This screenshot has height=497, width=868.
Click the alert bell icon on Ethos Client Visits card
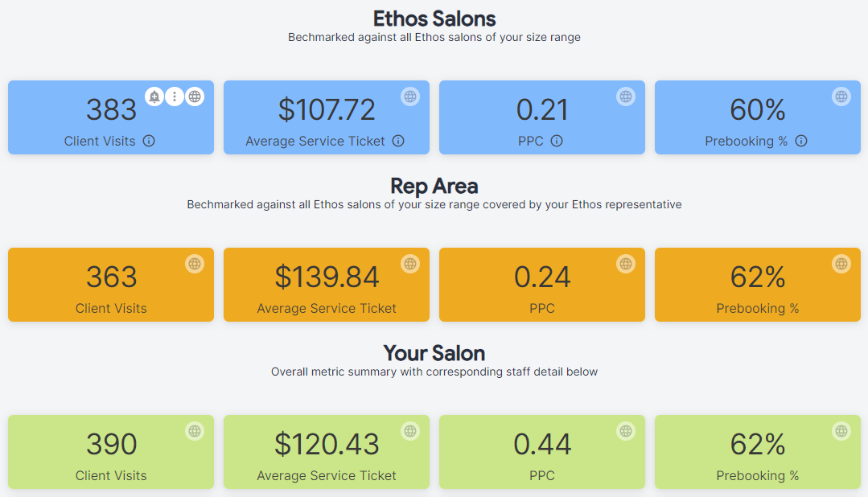[154, 97]
